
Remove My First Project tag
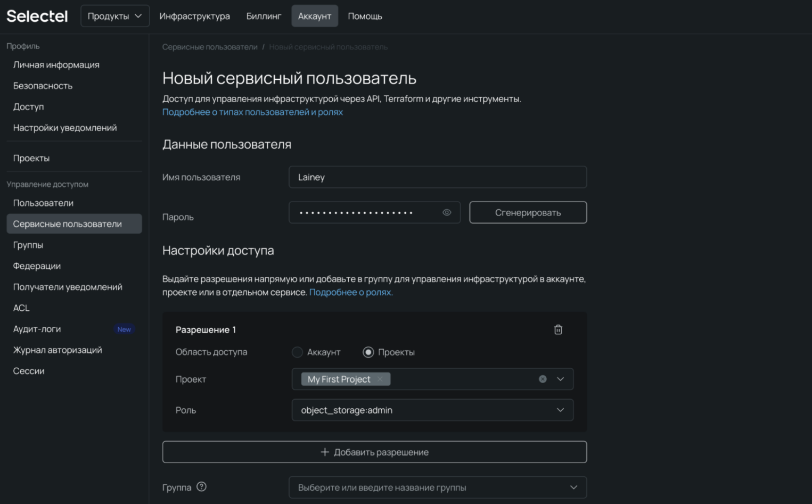(x=380, y=379)
